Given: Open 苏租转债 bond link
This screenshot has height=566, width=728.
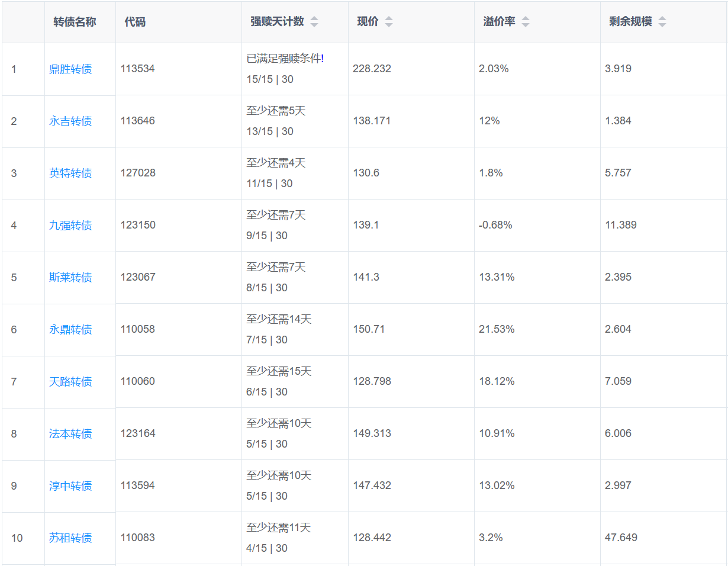Looking at the screenshot, I should 70,538.
